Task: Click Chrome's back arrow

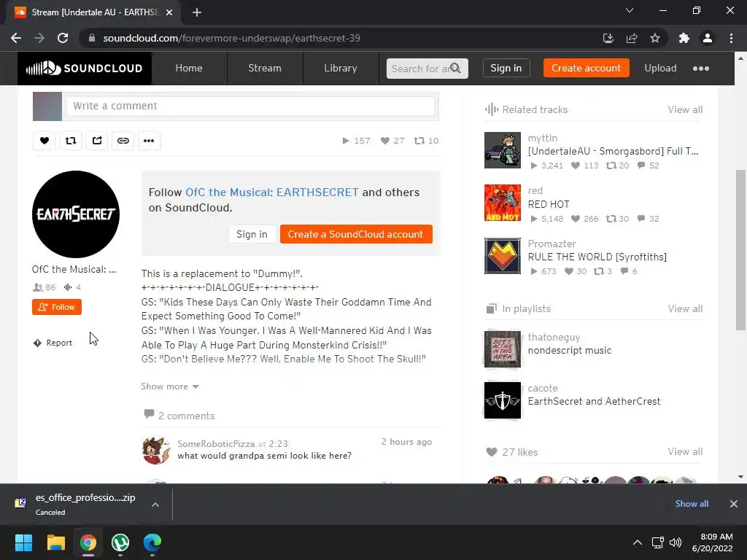Action: pos(16,38)
